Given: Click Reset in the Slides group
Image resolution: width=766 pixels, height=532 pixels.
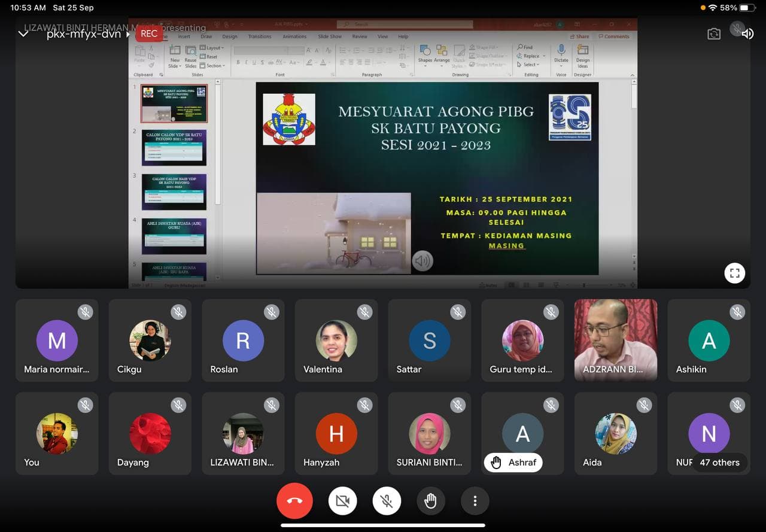Looking at the screenshot, I should point(209,57).
